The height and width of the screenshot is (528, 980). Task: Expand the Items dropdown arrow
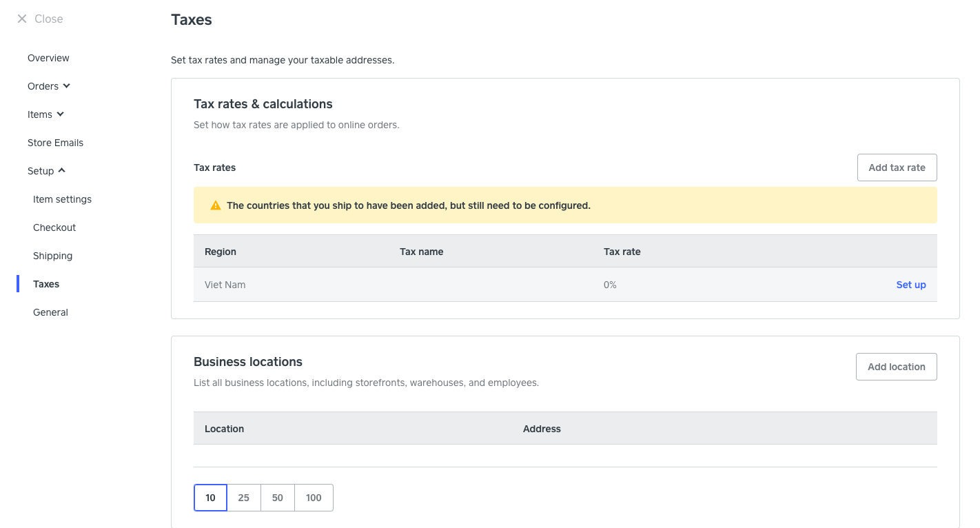tap(61, 114)
